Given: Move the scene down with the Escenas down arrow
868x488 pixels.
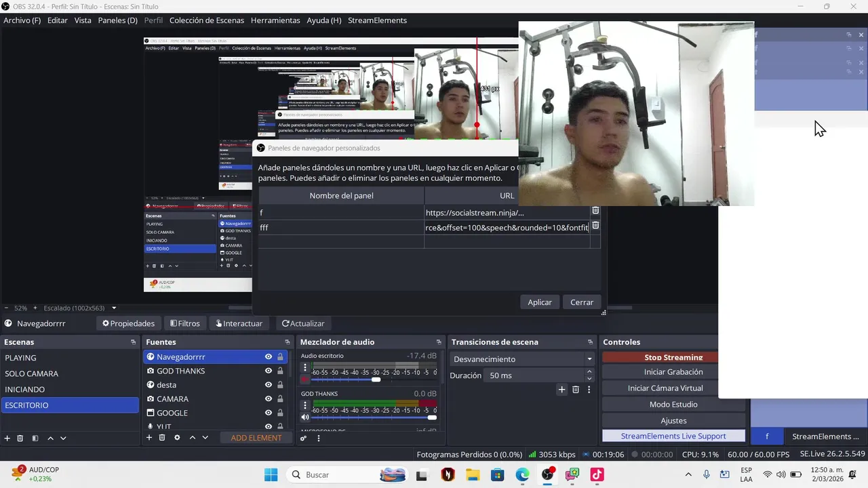Looking at the screenshot, I should coord(63,438).
